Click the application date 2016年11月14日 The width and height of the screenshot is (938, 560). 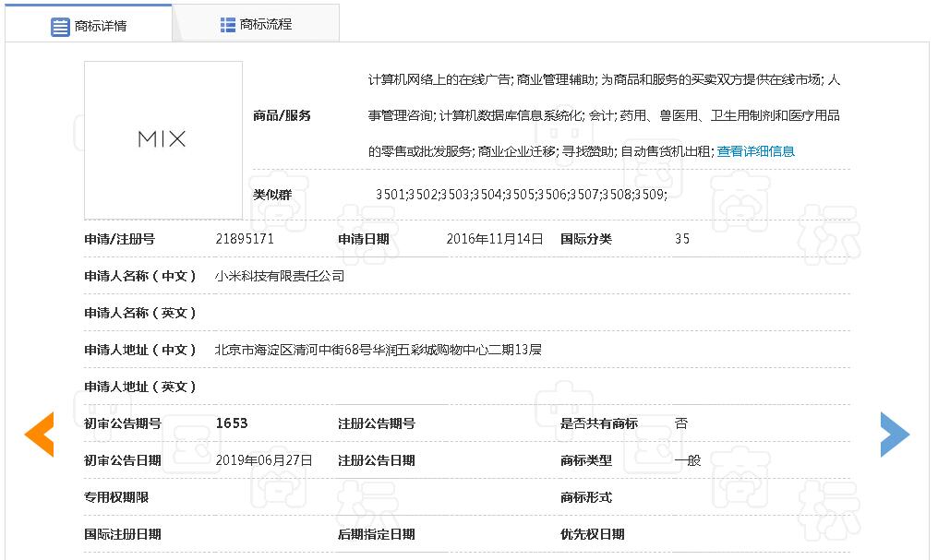(x=494, y=239)
